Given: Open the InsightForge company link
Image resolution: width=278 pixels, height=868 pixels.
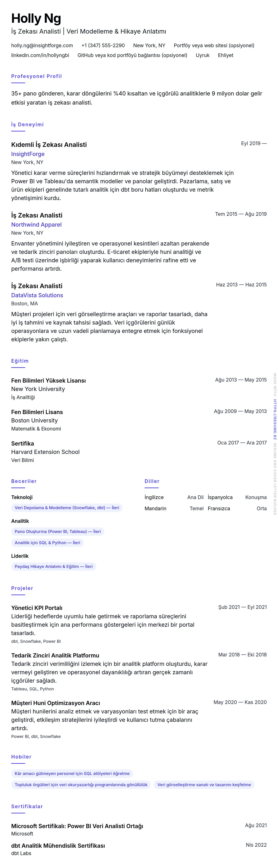Looking at the screenshot, I should pos(28,154).
